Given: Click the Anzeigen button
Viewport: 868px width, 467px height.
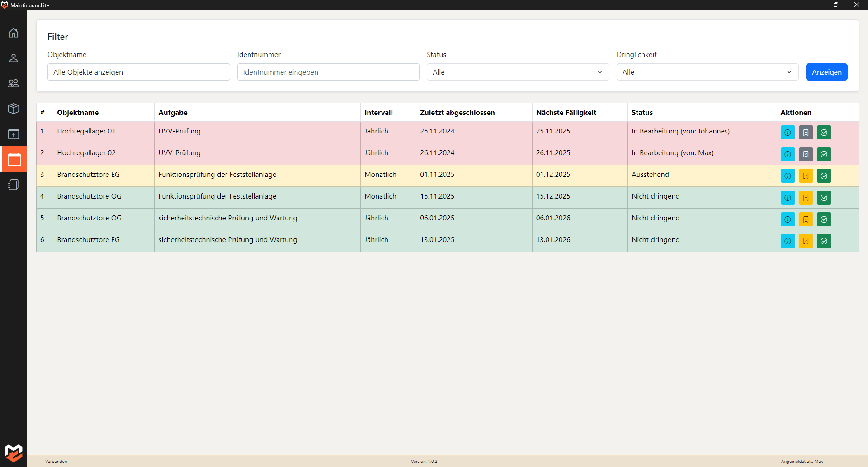Looking at the screenshot, I should [x=826, y=72].
